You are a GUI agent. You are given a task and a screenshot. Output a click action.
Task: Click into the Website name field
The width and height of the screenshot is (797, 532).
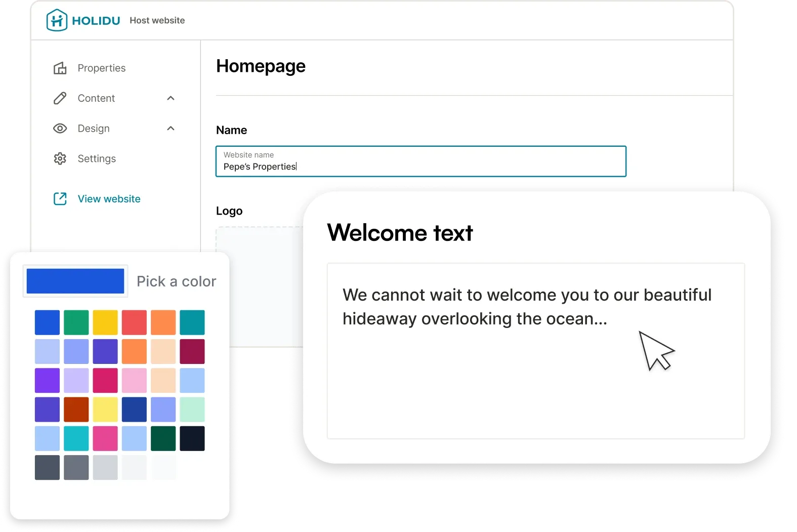point(421,162)
